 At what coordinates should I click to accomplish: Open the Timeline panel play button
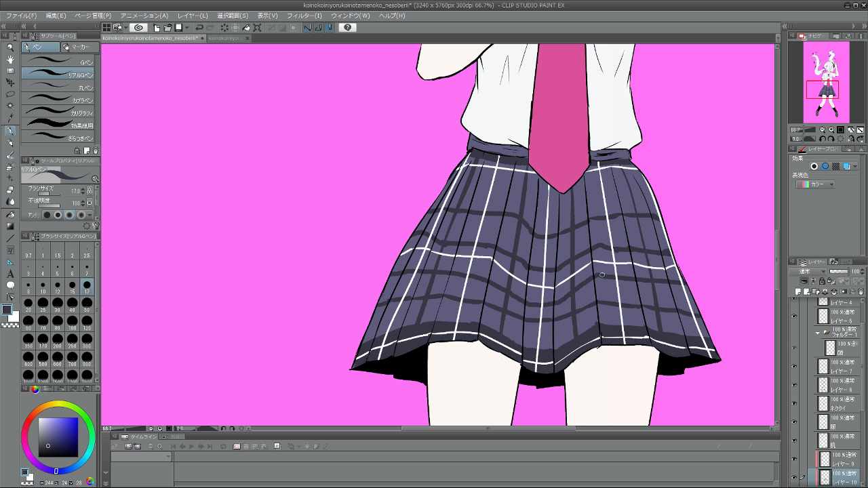tap(191, 446)
